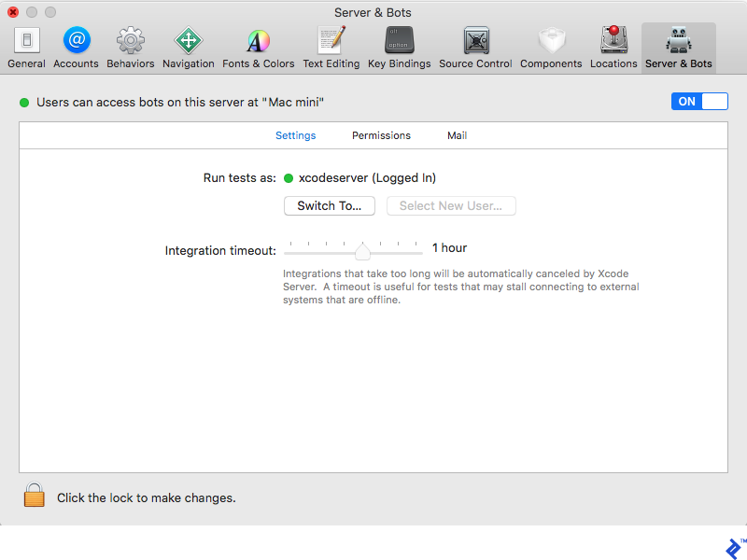Select the Accounts icon in the toolbar
This screenshot has height=560, width=747.
click(76, 42)
